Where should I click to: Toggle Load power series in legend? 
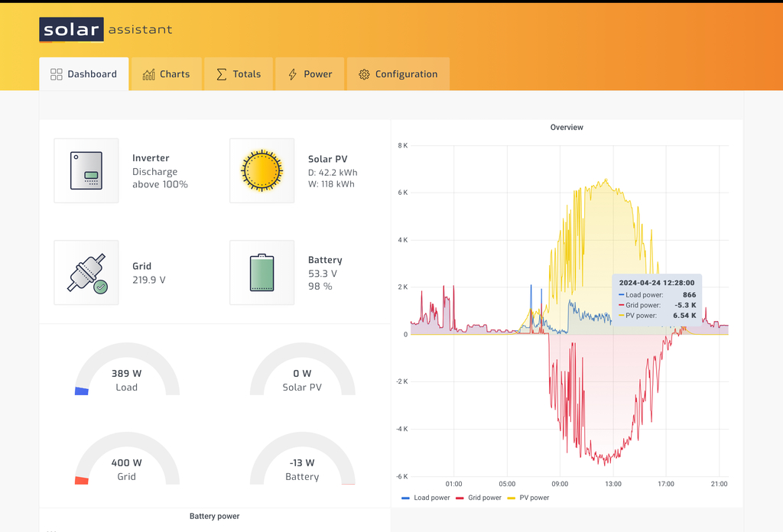(x=426, y=498)
